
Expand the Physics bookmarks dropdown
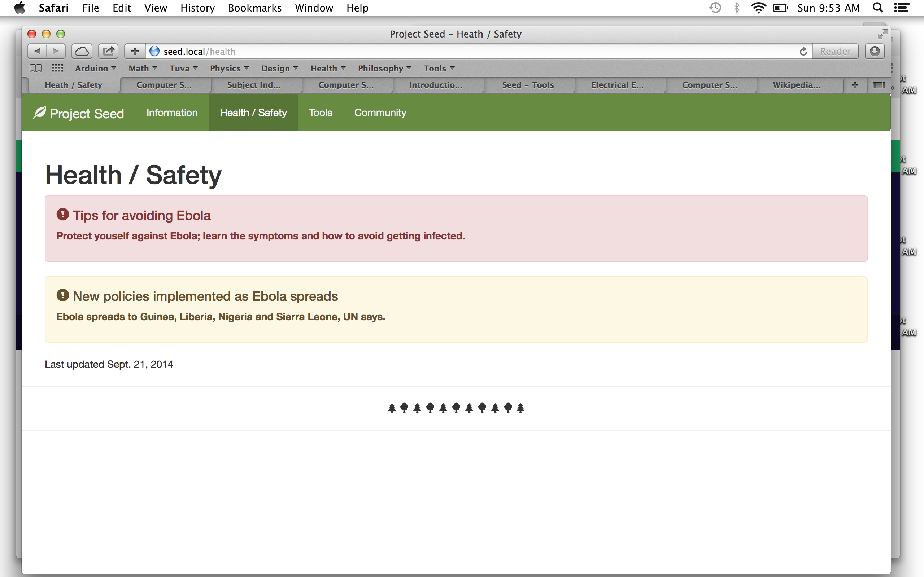coord(229,68)
